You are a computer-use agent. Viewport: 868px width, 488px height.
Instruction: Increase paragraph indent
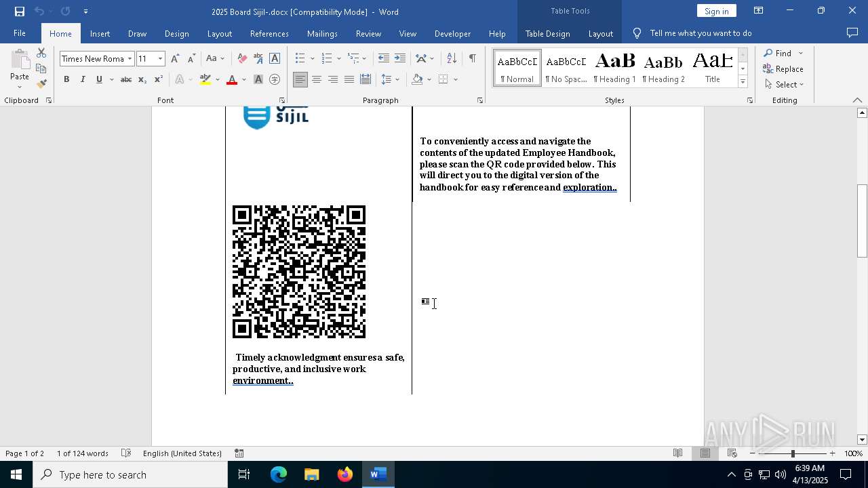pyautogui.click(x=400, y=59)
